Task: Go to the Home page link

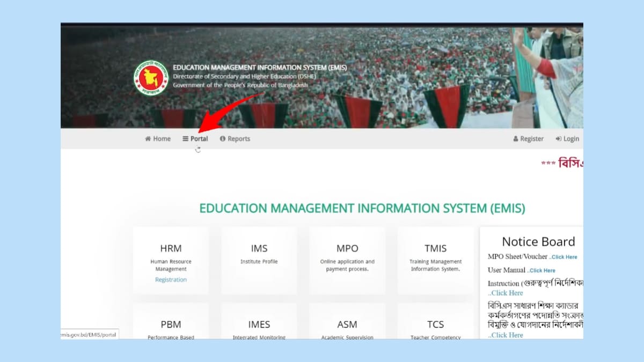Action: (x=162, y=139)
